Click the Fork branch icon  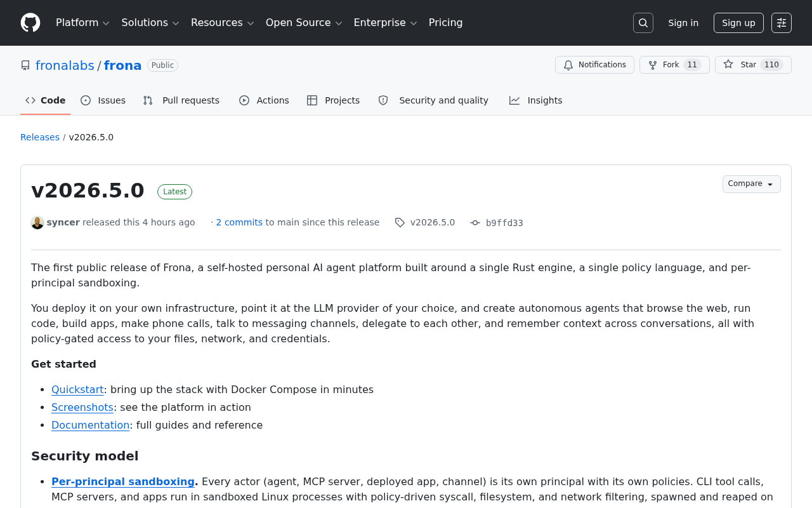(x=653, y=65)
